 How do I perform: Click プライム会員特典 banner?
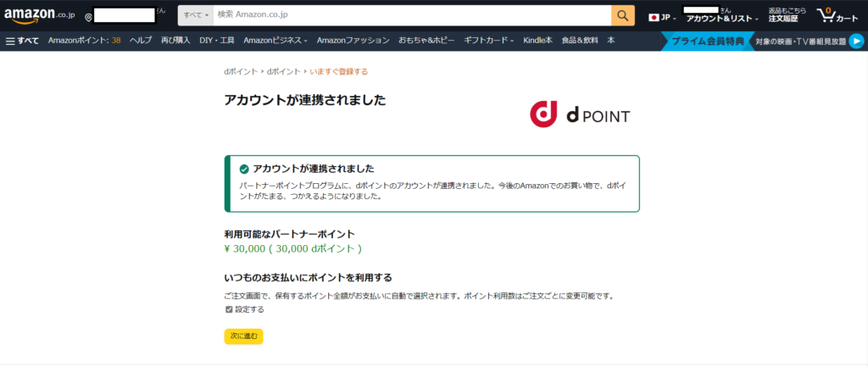click(708, 41)
